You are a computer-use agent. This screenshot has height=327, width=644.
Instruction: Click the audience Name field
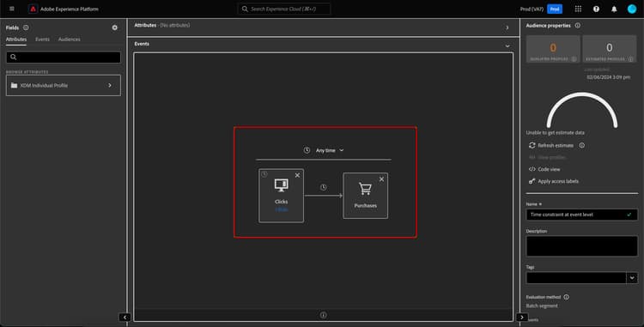point(582,215)
